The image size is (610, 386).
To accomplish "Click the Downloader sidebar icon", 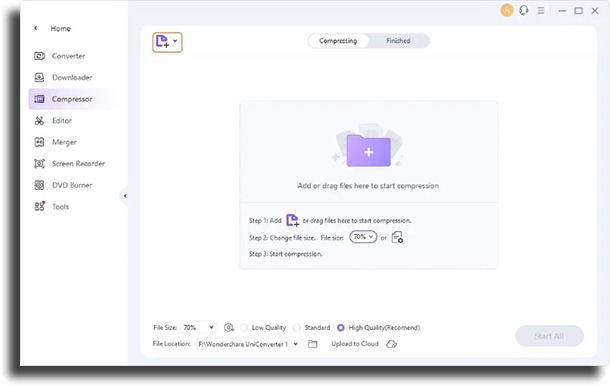I will 39,77.
